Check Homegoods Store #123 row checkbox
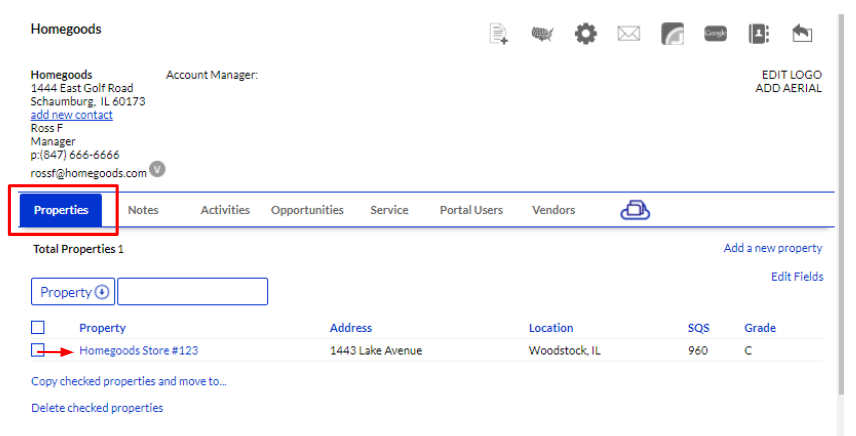The width and height of the screenshot is (856, 436). tap(38, 350)
